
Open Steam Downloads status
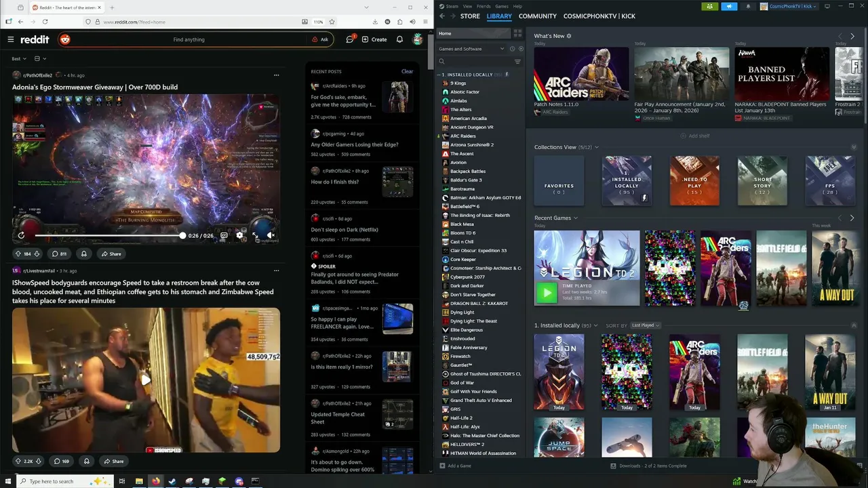pos(648,466)
